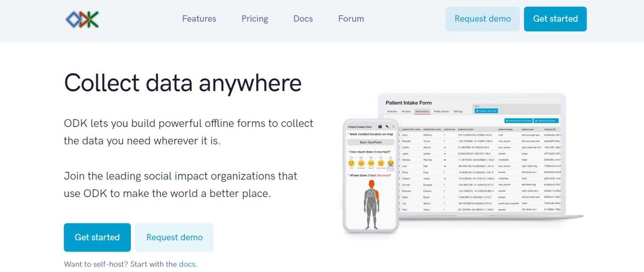This screenshot has height=272, width=644.
Task: Click the ODK logo in the header
Action: pos(82,18)
